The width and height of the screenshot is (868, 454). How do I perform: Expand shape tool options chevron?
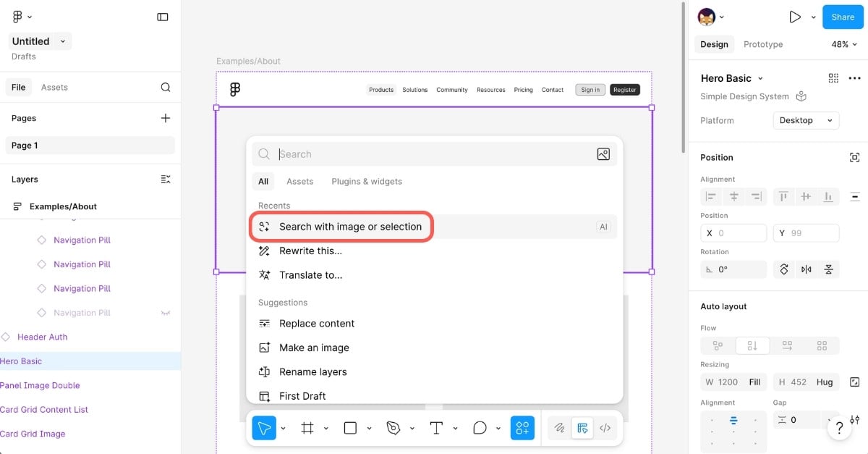tap(369, 428)
